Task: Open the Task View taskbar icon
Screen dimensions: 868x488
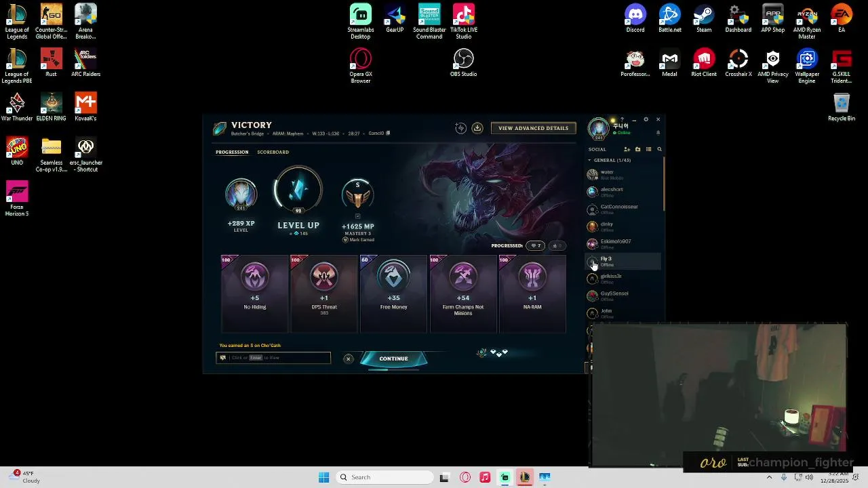Action: click(444, 477)
